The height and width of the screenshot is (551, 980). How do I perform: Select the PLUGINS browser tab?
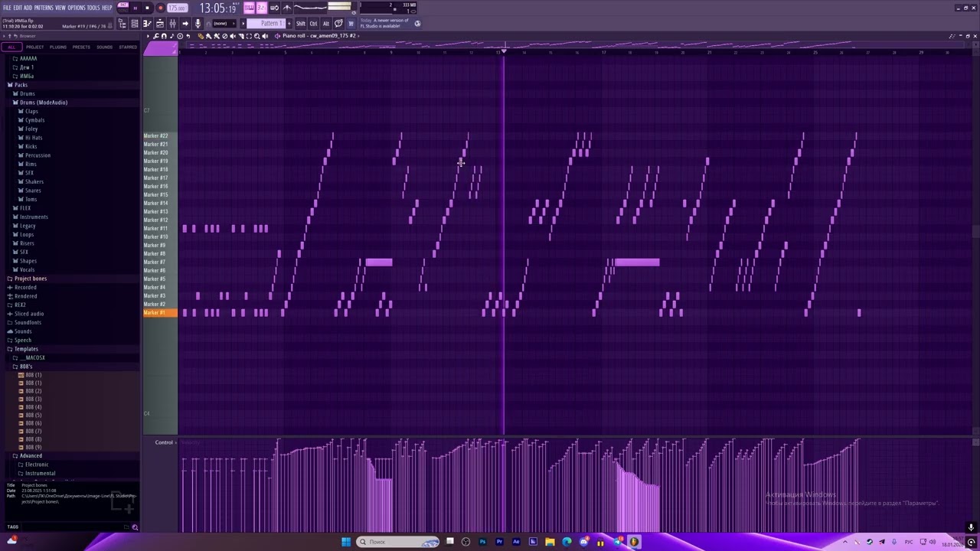57,47
